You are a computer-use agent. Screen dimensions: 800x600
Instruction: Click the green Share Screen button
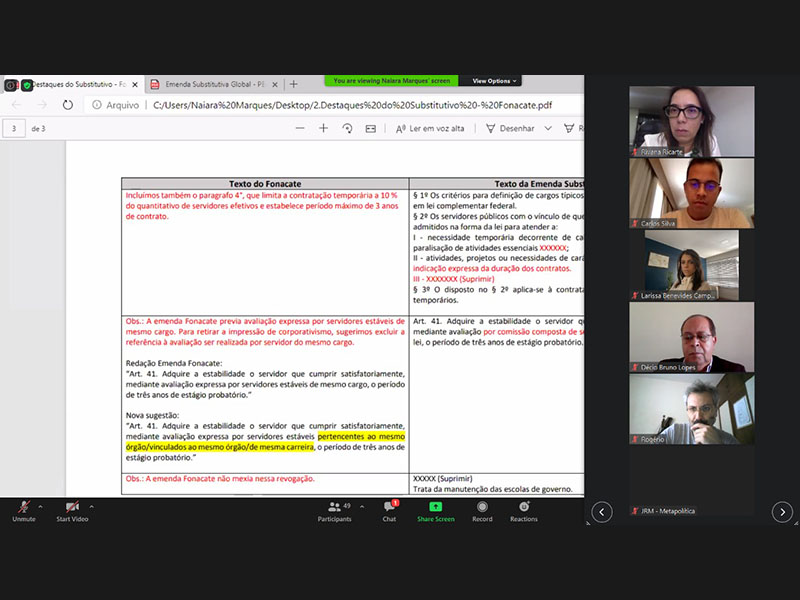435,508
